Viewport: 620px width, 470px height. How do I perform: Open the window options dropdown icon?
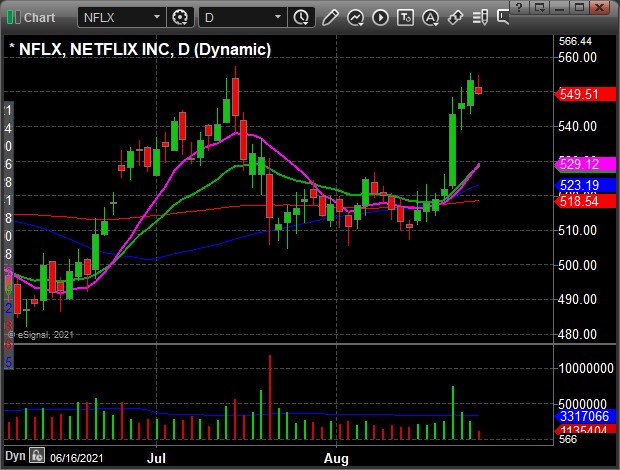pyautogui.click(x=540, y=8)
